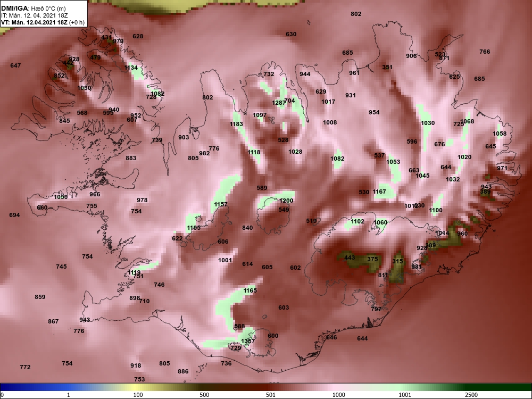The width and height of the screenshot is (532, 399).
Task: Click the map value '694'
Action: point(14,215)
